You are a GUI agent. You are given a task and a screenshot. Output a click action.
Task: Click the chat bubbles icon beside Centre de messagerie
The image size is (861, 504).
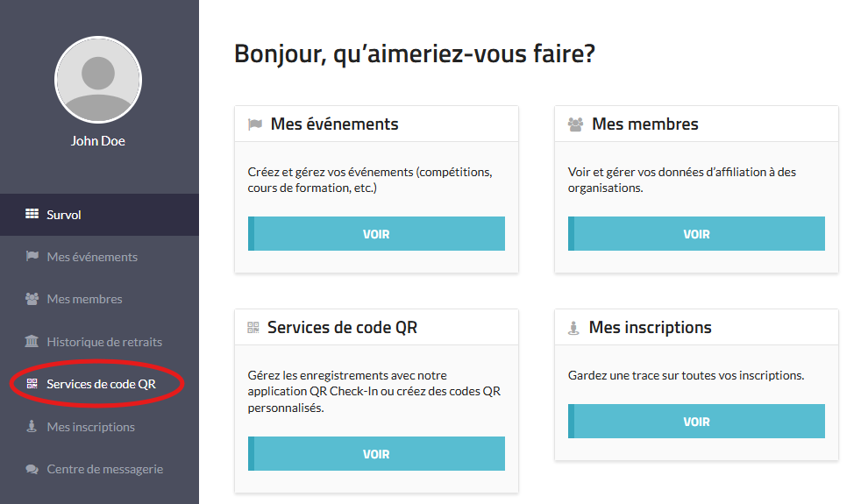[32, 470]
